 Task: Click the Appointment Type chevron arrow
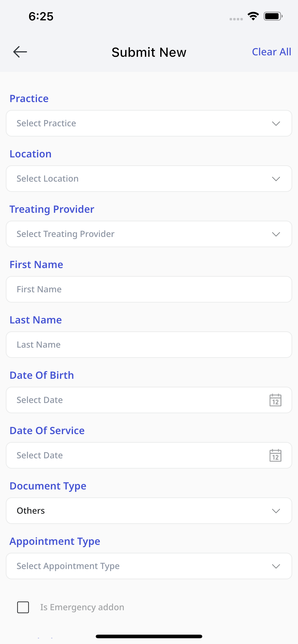pos(276,566)
